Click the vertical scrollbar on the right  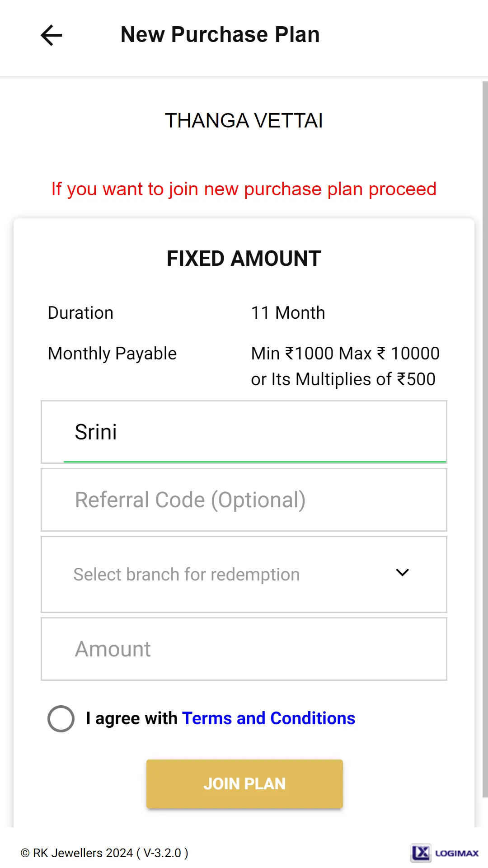point(485,439)
